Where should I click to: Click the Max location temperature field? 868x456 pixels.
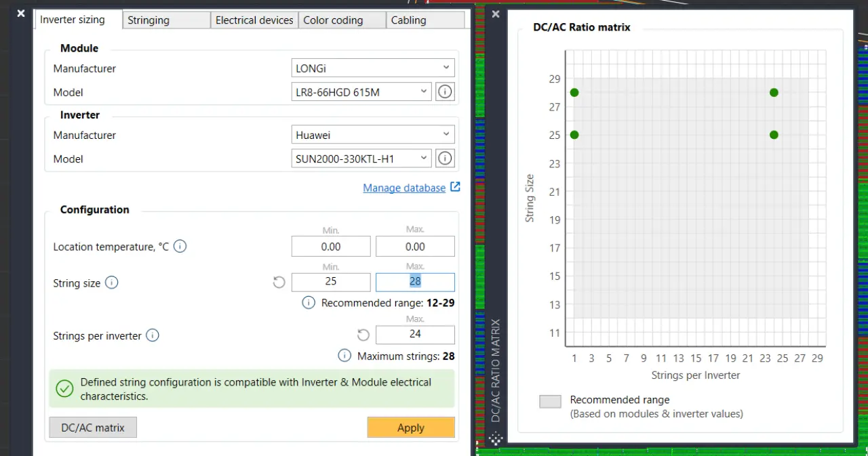[415, 247]
